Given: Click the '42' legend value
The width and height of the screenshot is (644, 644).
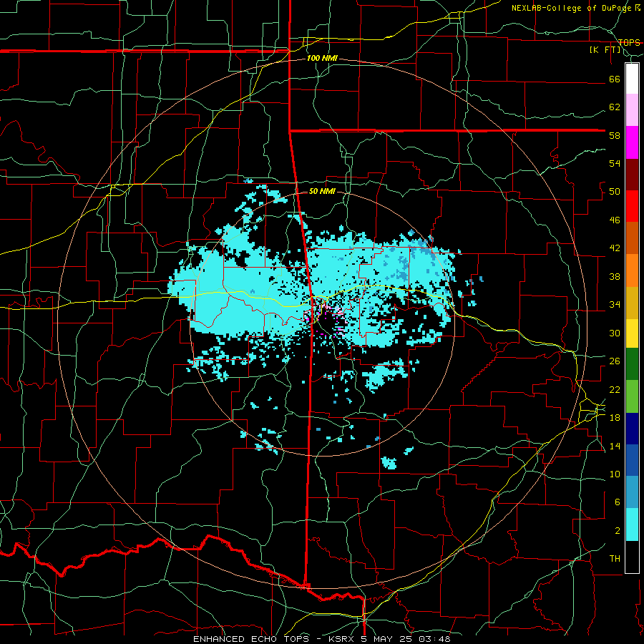Looking at the screenshot, I should coord(615,248).
